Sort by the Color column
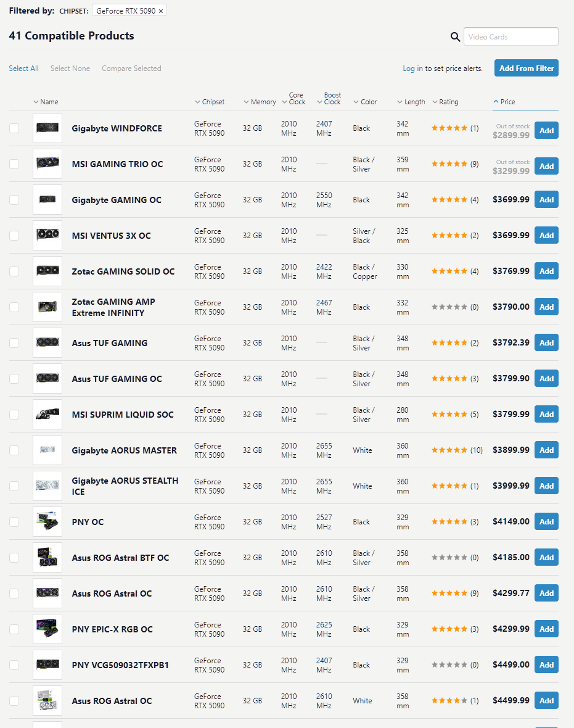The height and width of the screenshot is (728, 574). coord(365,102)
